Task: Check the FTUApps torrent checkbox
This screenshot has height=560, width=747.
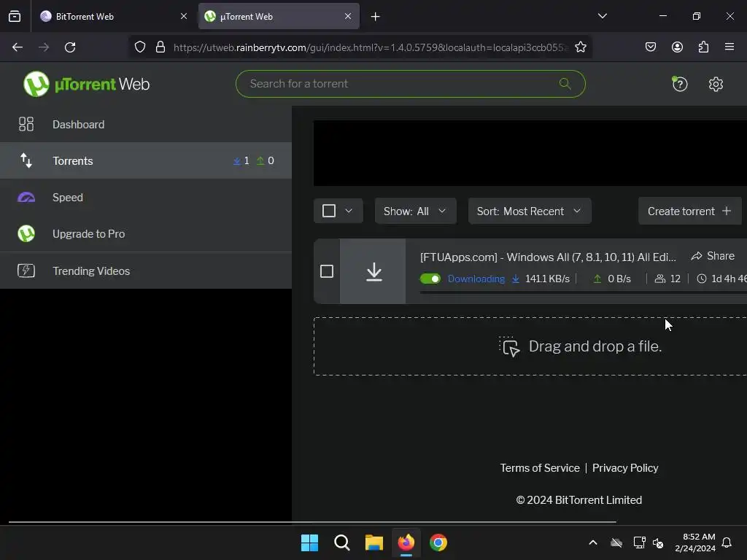Action: 327,271
